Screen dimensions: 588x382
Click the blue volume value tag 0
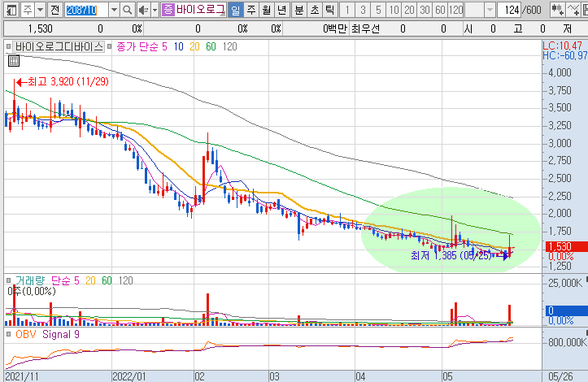point(566,310)
